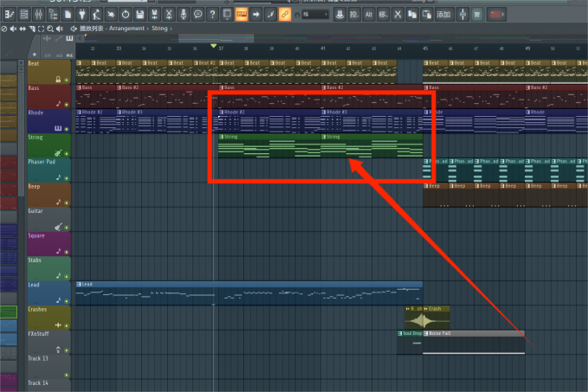Open the Mixer icon
This screenshot has height=392, width=588.
pos(39,15)
